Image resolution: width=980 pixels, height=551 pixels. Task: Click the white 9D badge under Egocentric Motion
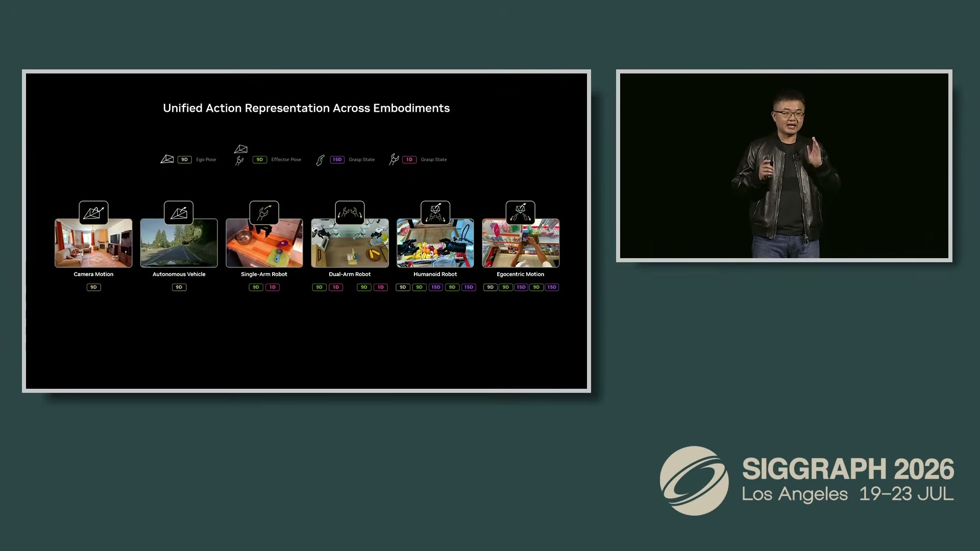pos(490,287)
